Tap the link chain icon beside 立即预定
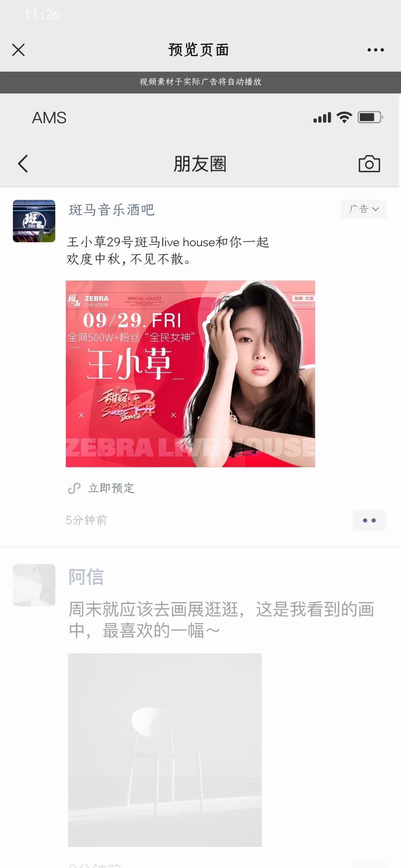Image resolution: width=401 pixels, height=868 pixels. point(74,488)
